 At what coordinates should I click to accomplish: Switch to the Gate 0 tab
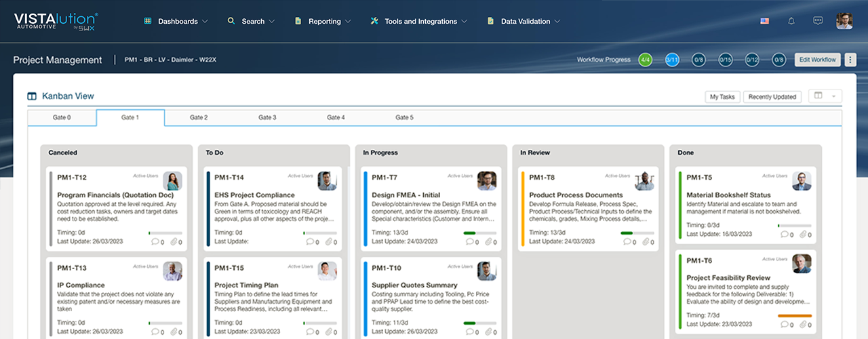[62, 117]
